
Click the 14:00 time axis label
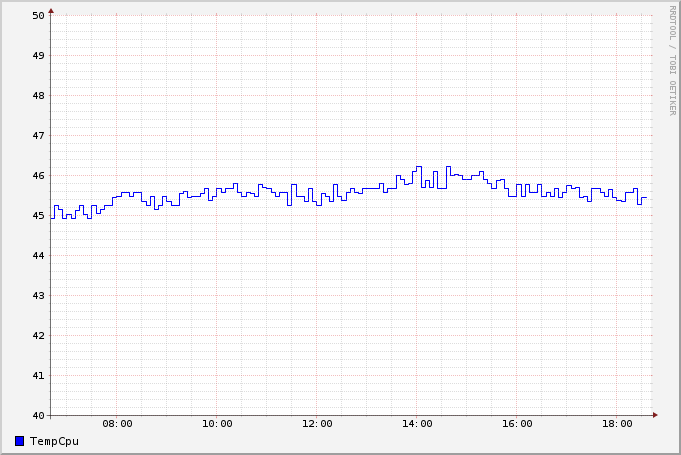tap(417, 424)
